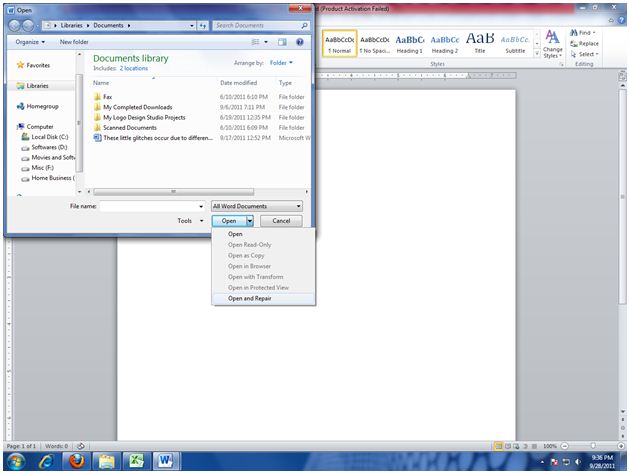
Task: Open file type All Word Documents dropdown
Action: click(257, 206)
